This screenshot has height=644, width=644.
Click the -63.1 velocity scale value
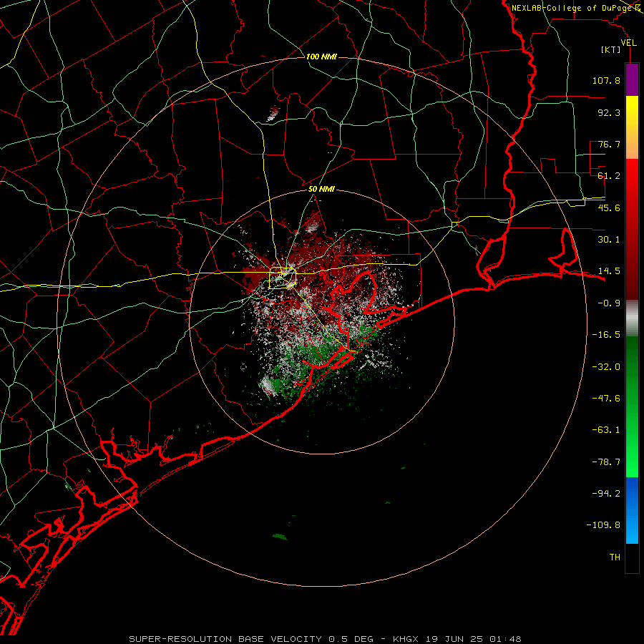606,430
